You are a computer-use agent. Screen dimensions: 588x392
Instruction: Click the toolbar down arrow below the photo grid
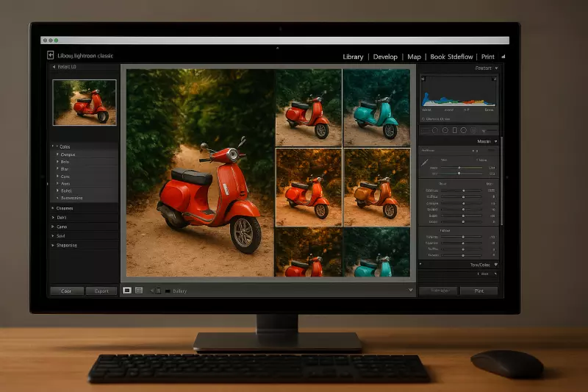[410, 291]
